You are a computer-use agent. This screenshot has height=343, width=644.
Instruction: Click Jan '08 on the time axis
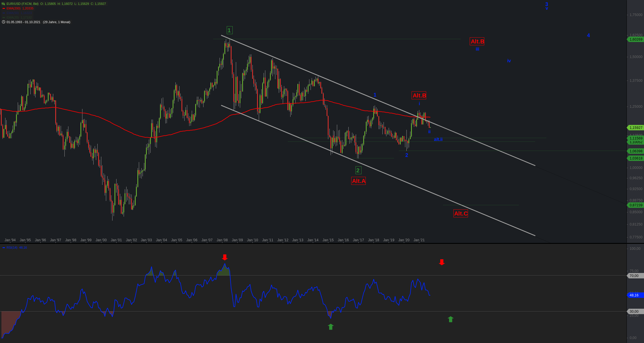222,240
